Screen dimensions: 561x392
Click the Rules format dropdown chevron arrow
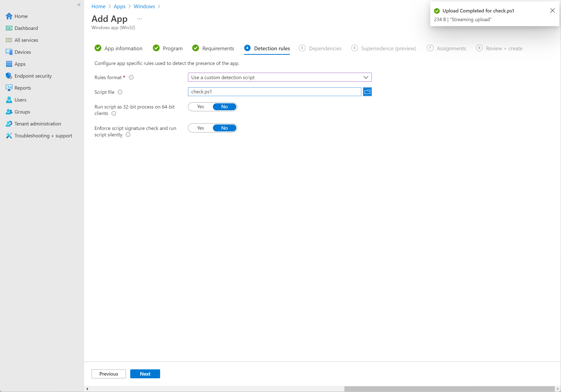366,77
